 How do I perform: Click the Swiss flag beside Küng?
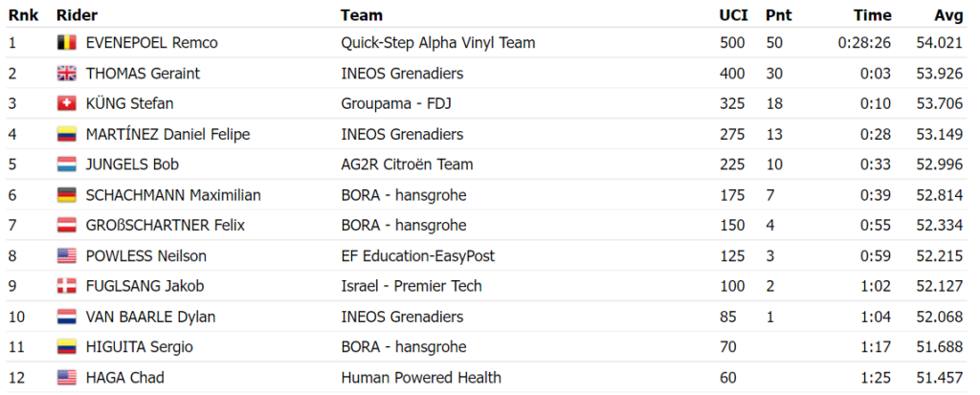(x=66, y=103)
